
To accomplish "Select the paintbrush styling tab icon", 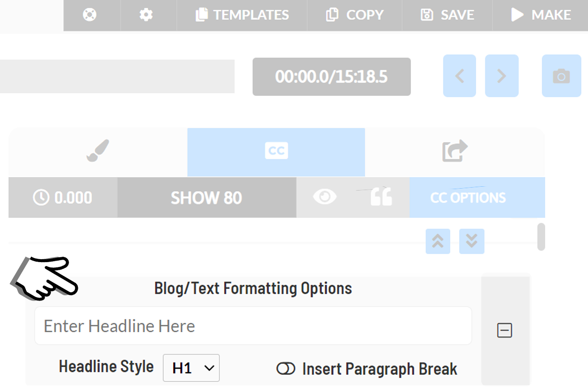I will click(x=97, y=151).
